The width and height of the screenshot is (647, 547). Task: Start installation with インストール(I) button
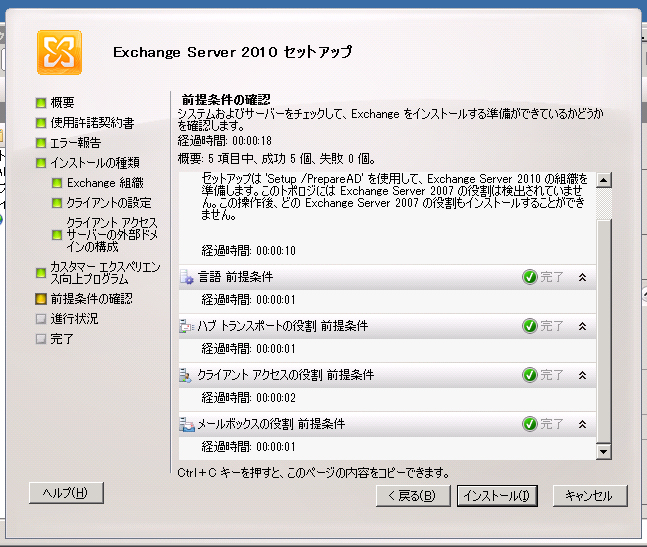(x=497, y=495)
